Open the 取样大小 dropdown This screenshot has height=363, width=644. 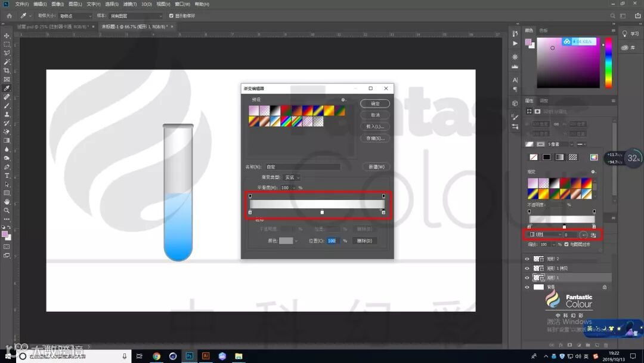coord(76,16)
